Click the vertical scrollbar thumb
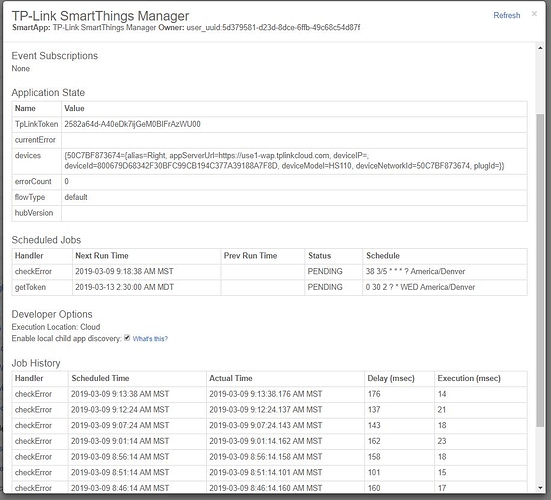Viewport: 551px width, 500px height. click(540, 271)
